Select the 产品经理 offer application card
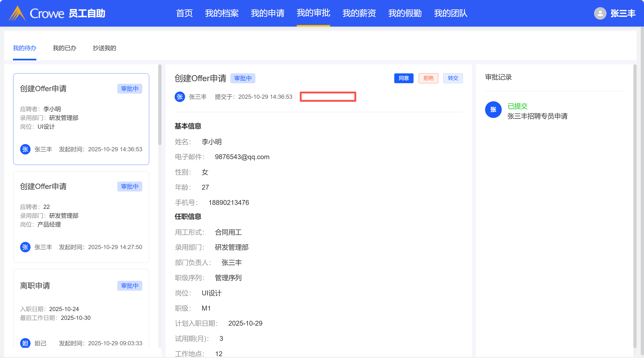Screen dimensions: 644x358 (x=81, y=217)
